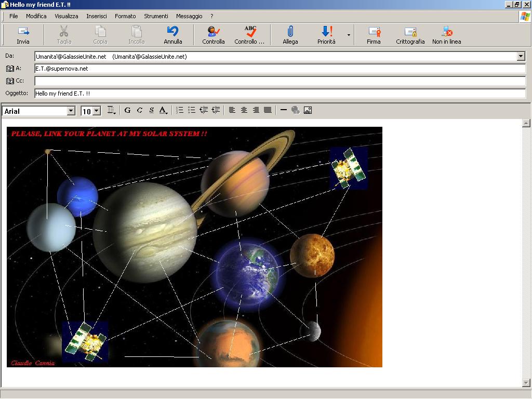Minimize the message window
This screenshot has height=399, width=532.
pos(509,4)
